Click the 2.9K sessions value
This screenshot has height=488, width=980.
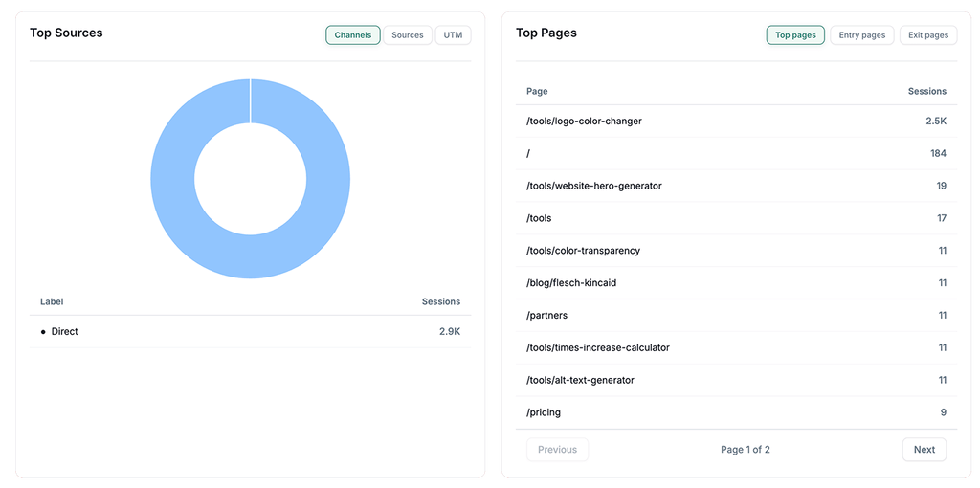pos(450,332)
